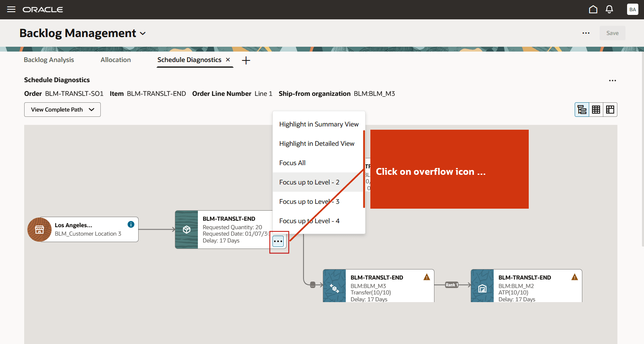Close the Schedule Diagnostics tab

click(x=228, y=60)
